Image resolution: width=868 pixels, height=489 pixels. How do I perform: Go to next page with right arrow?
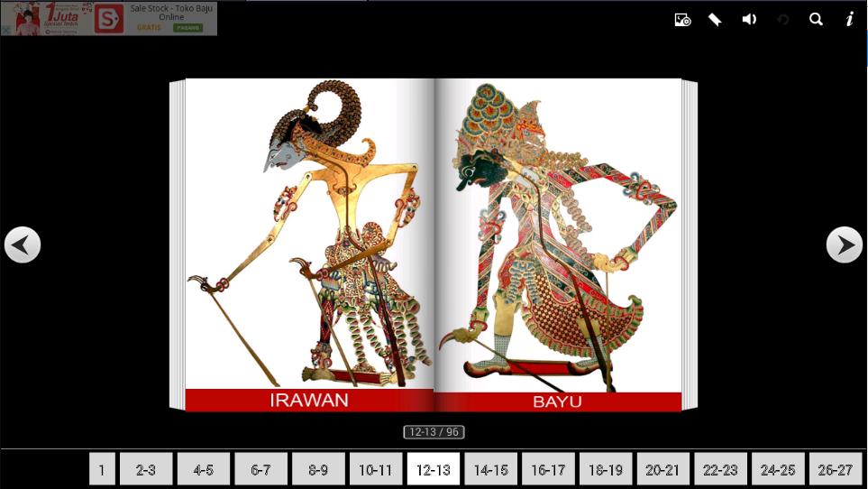point(845,244)
